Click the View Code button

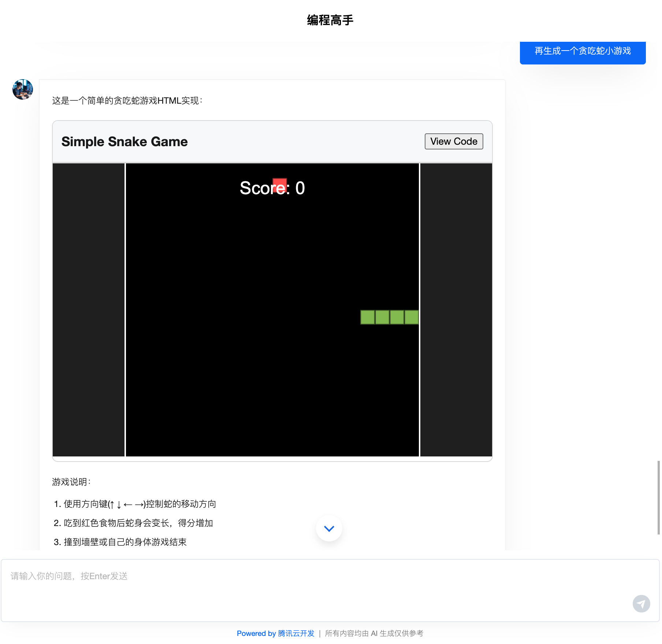tap(454, 141)
